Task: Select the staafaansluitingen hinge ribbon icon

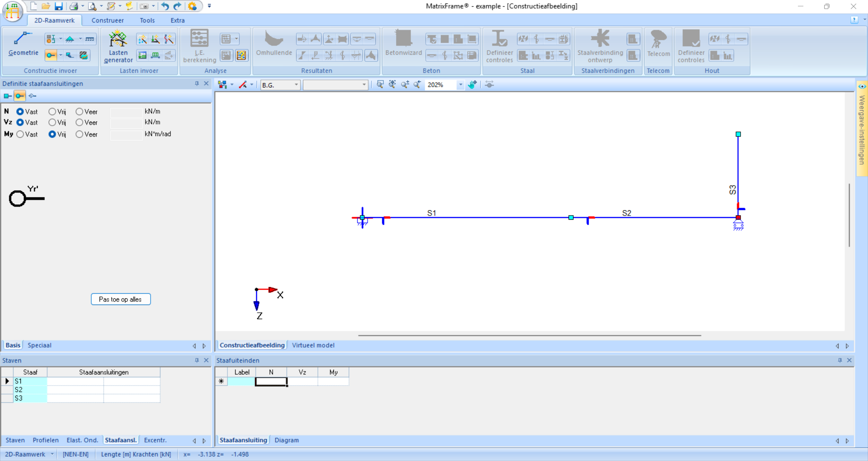Action: point(51,55)
